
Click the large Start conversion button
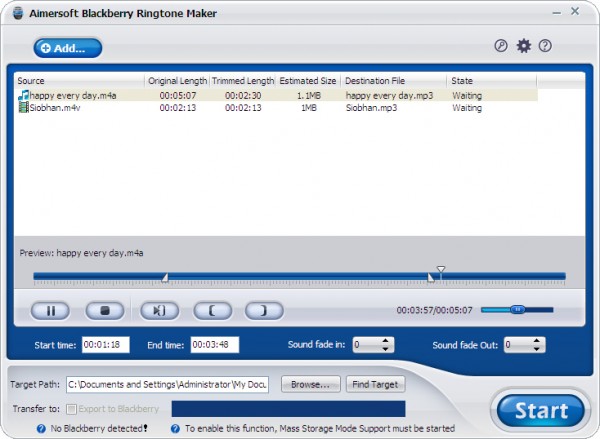pyautogui.click(x=540, y=409)
